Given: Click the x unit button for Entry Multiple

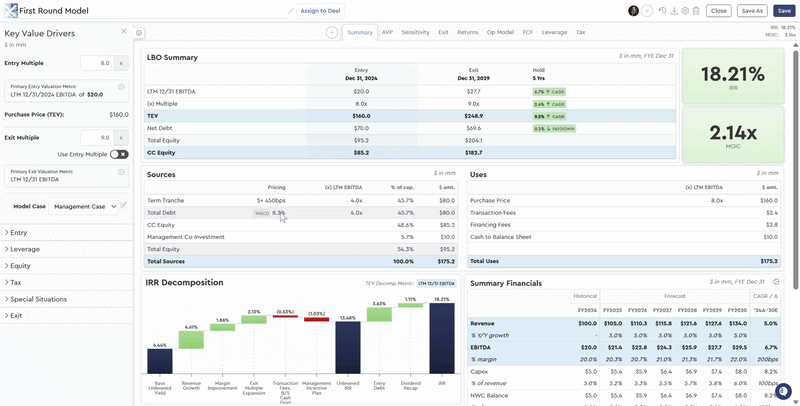Looking at the screenshot, I should (x=121, y=63).
